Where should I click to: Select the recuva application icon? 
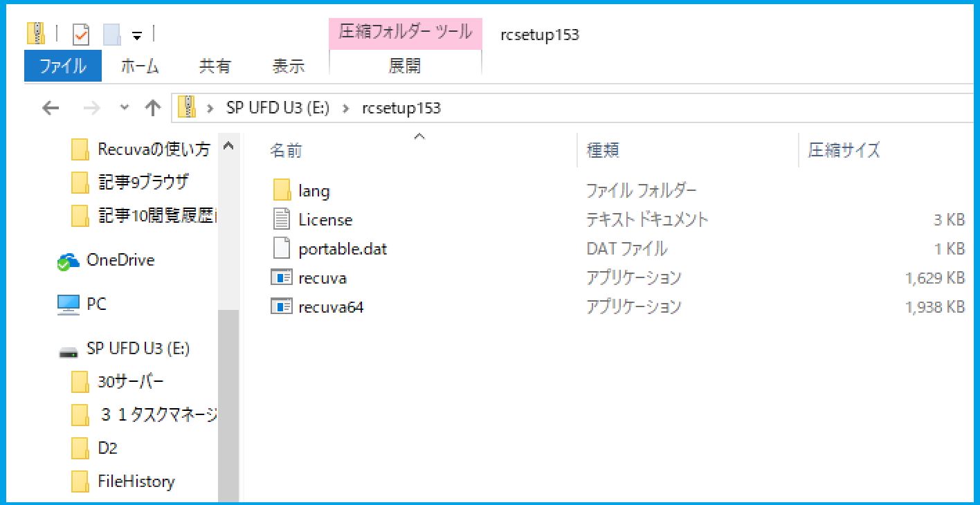tap(282, 277)
